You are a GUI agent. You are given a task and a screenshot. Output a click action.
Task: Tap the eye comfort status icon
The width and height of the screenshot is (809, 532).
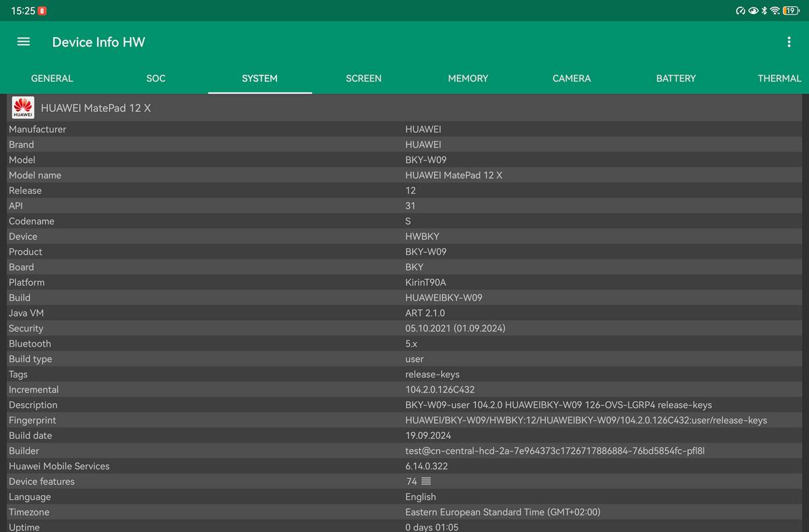tap(753, 11)
